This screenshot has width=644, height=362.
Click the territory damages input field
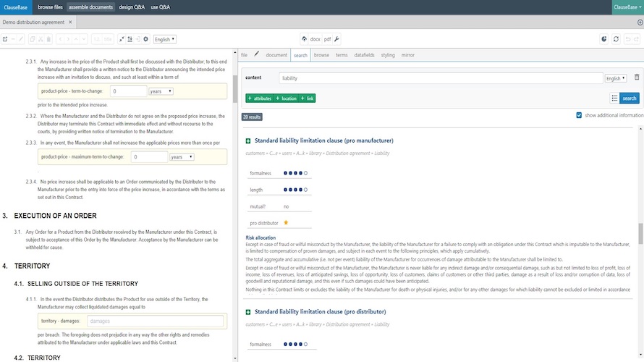click(x=155, y=321)
